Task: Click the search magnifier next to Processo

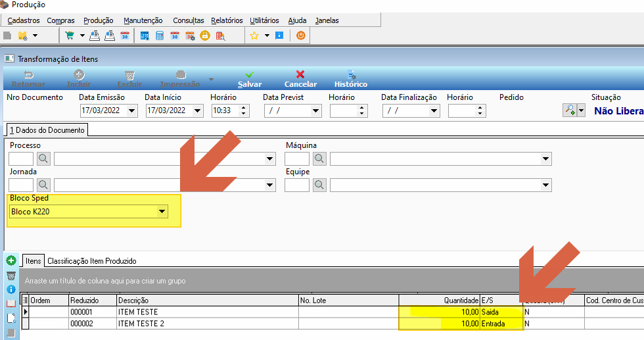Action: (x=43, y=158)
